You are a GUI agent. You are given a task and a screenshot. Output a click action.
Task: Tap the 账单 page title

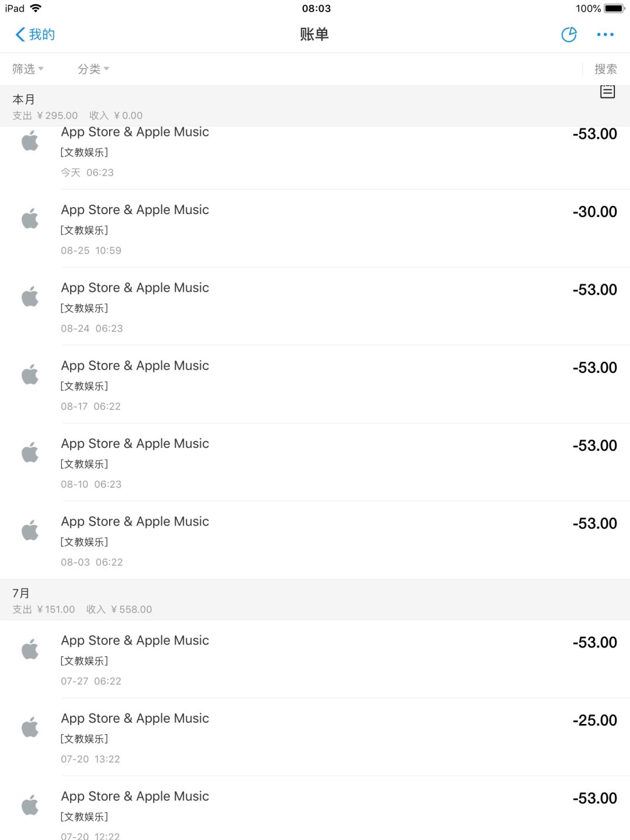[x=314, y=35]
